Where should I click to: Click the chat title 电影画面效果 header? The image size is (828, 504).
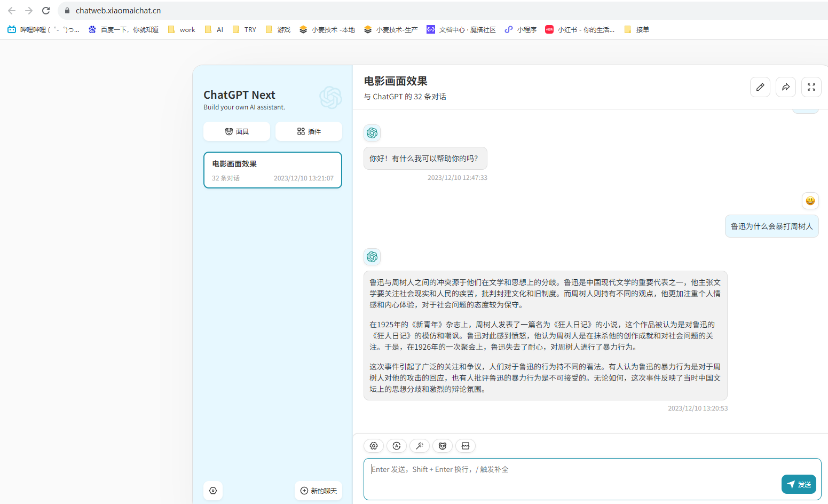396,81
